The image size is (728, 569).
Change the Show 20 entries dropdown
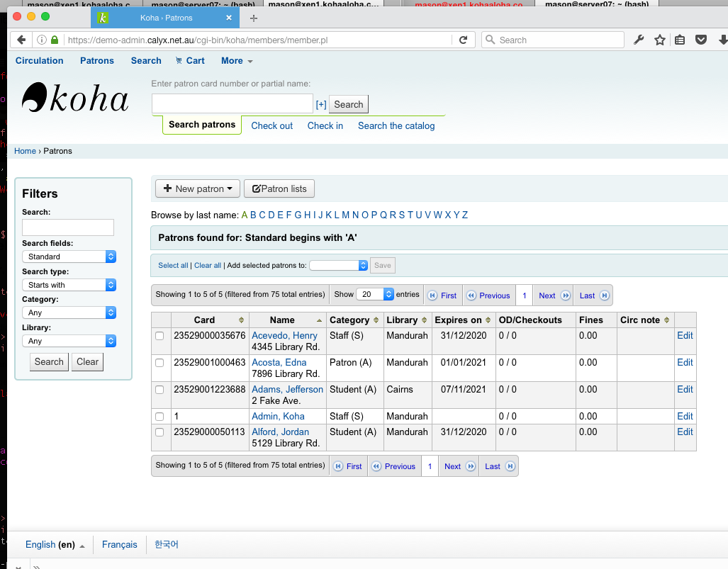point(374,294)
